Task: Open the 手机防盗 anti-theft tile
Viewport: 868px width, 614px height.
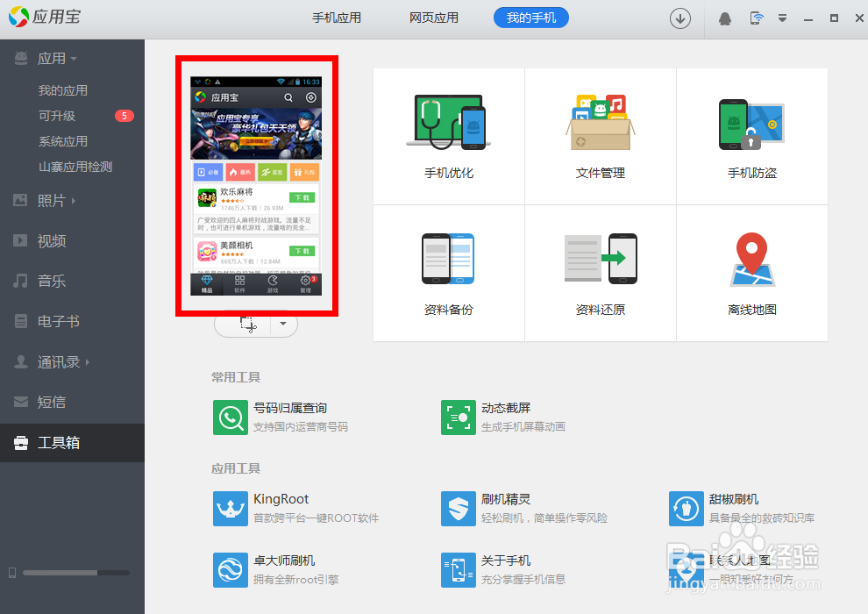Action: [x=752, y=136]
